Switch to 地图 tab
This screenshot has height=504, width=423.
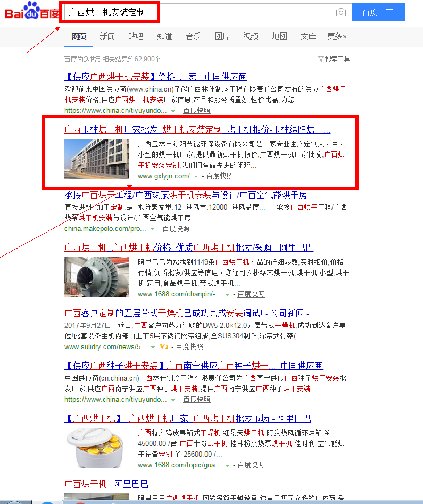point(279,36)
